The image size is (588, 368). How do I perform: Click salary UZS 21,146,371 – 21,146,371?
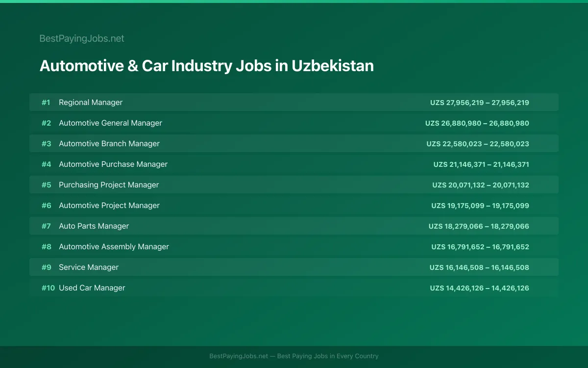481,164
